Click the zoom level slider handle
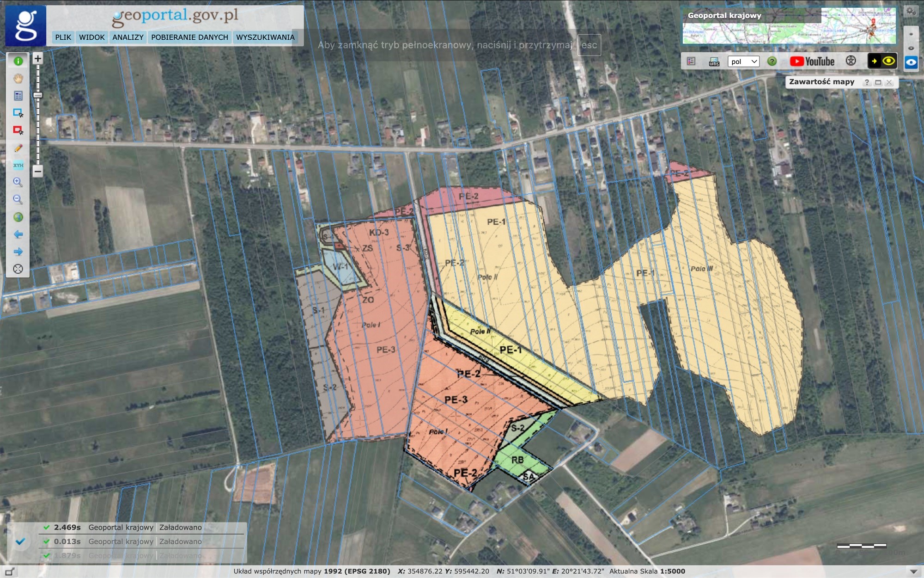 [38, 95]
